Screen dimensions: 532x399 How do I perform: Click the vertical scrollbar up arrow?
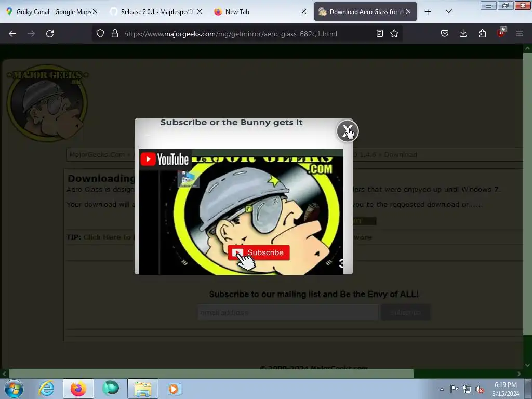pos(527,48)
